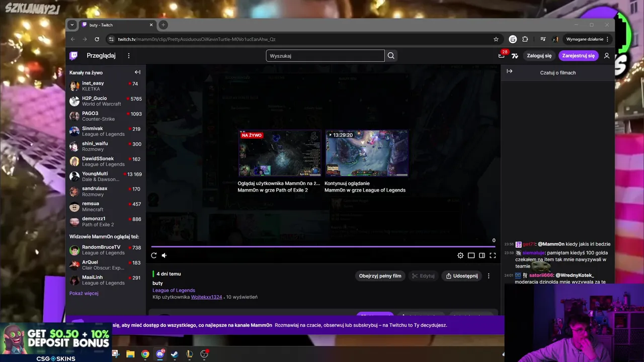Open the demonzz1 channel
Image resolution: width=644 pixels, height=362 pixels.
[106, 222]
